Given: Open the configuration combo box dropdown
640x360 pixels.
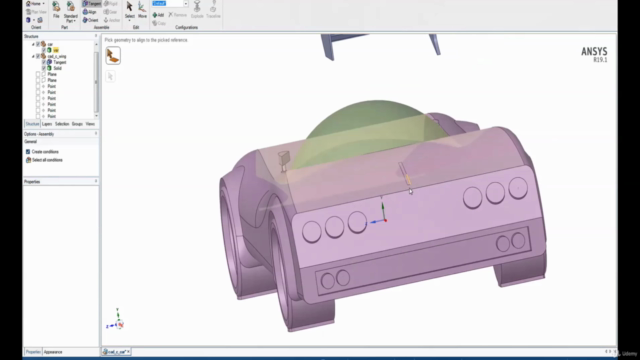Looking at the screenshot, I should (x=186, y=4).
